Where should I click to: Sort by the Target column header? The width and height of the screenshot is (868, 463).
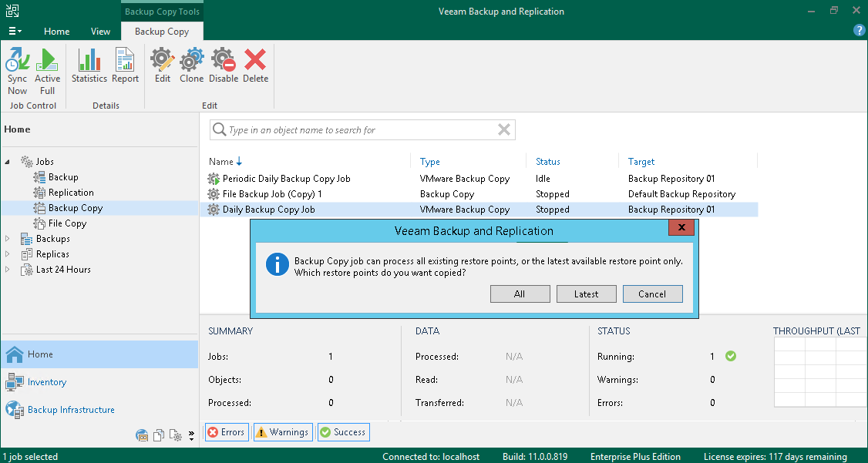click(641, 162)
